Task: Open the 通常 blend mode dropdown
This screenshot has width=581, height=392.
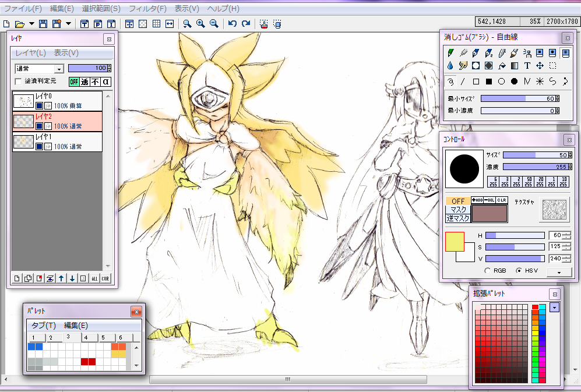Action: pyautogui.click(x=58, y=69)
